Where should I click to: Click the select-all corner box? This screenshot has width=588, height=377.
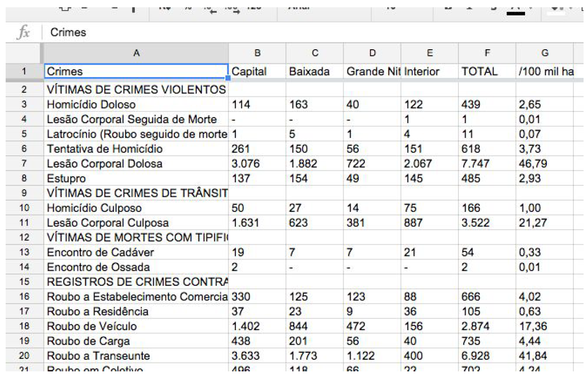[x=24, y=53]
